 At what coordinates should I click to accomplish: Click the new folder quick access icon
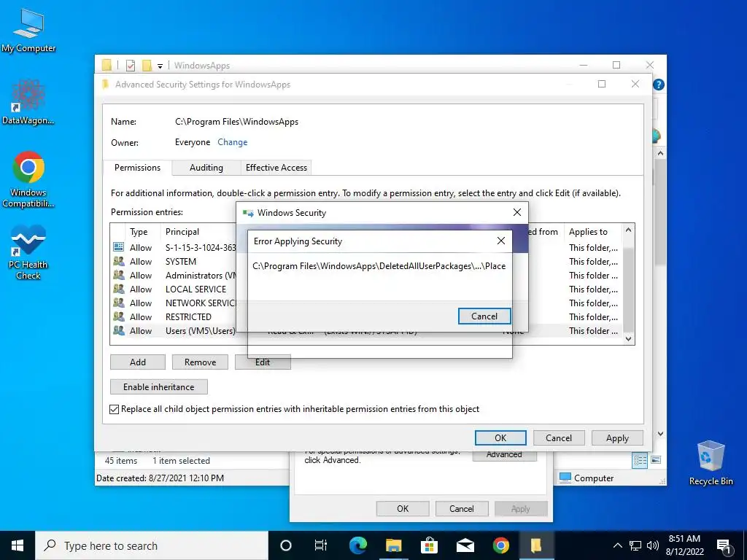coord(147,65)
